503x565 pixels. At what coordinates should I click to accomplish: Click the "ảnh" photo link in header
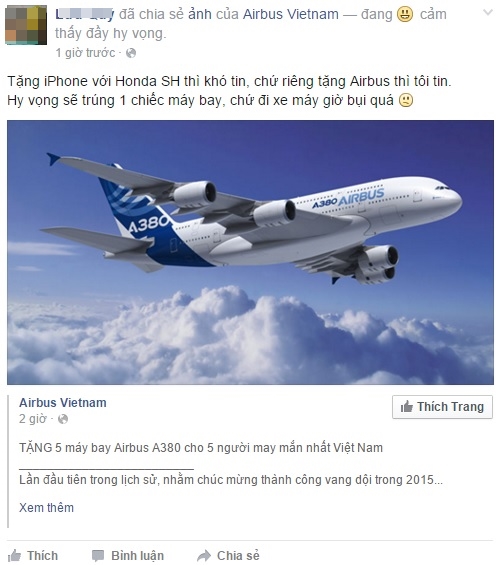[200, 14]
